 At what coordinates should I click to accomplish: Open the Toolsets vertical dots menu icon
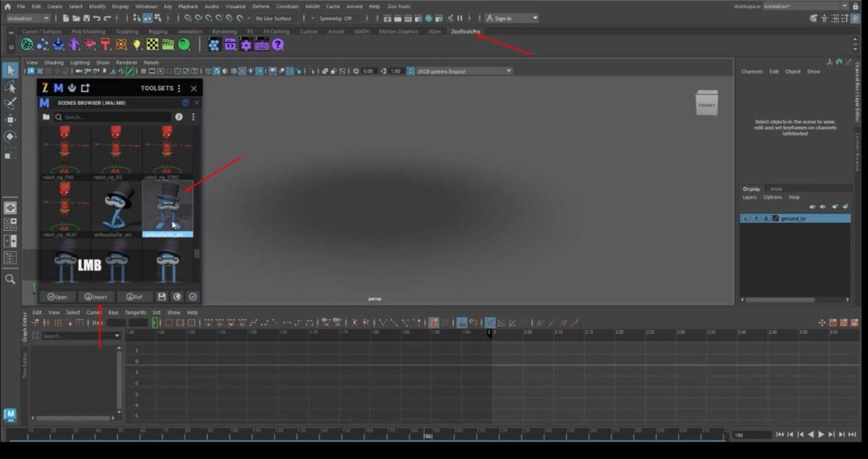[x=179, y=88]
